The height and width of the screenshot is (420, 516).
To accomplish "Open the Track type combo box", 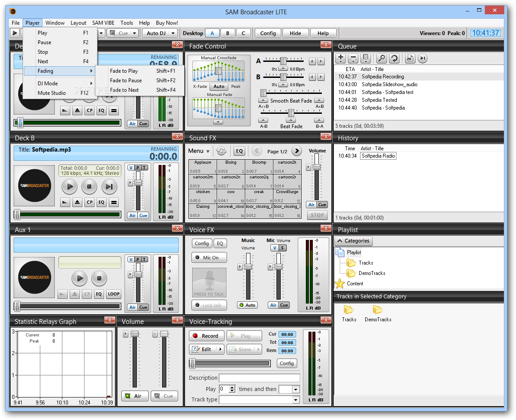I will click(x=260, y=400).
